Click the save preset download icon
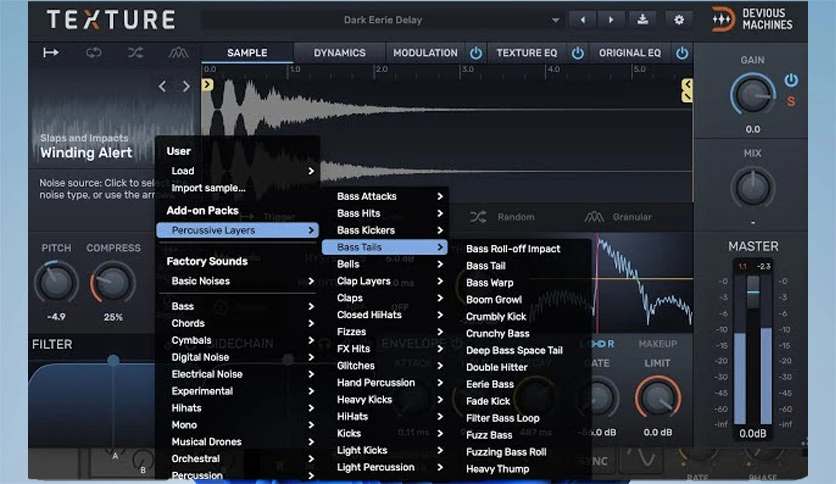Image resolution: width=836 pixels, height=484 pixels. click(642, 20)
